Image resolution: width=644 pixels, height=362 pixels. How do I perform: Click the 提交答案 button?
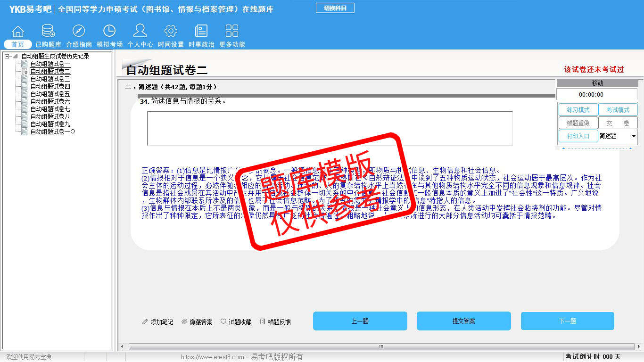pos(463,321)
